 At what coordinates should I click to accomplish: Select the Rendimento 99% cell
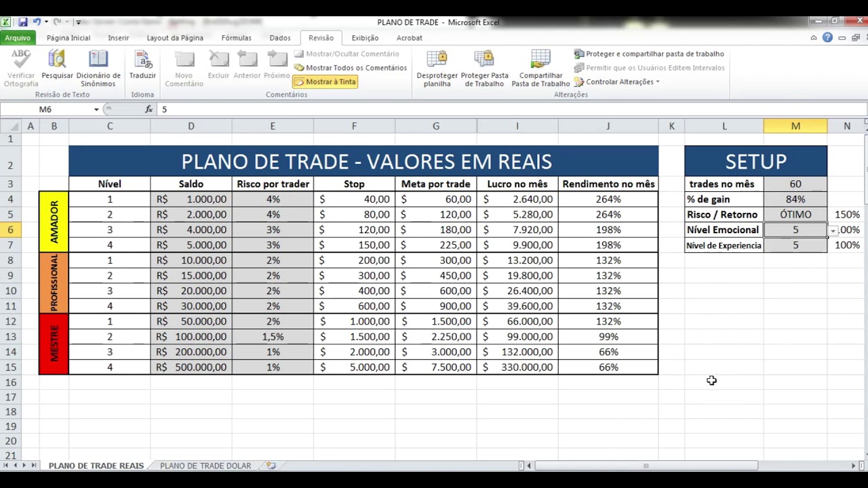608,337
